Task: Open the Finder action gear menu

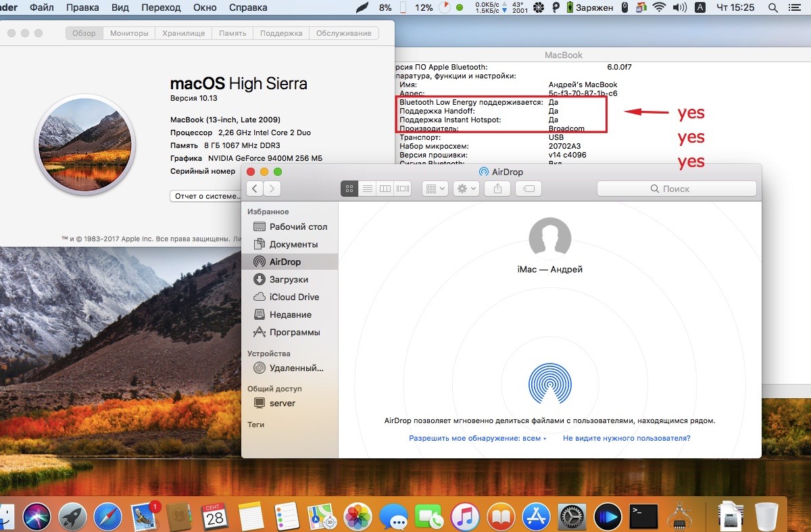Action: point(466,189)
